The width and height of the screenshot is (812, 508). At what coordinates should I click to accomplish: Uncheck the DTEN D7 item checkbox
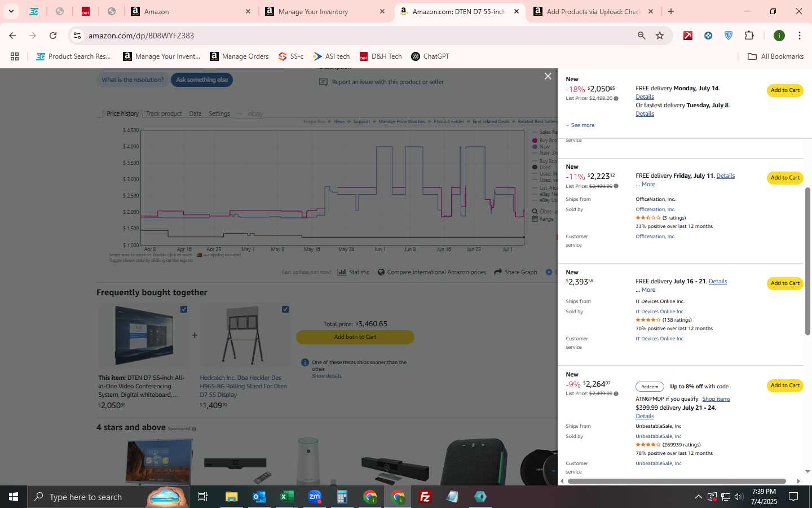click(184, 309)
